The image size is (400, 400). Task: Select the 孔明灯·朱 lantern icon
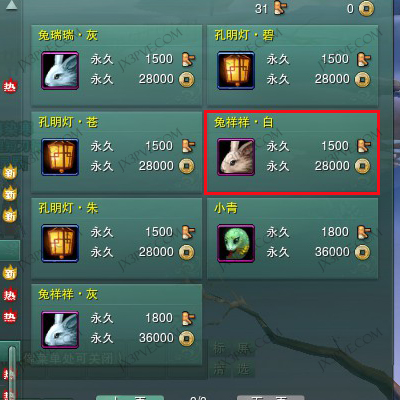click(x=60, y=243)
